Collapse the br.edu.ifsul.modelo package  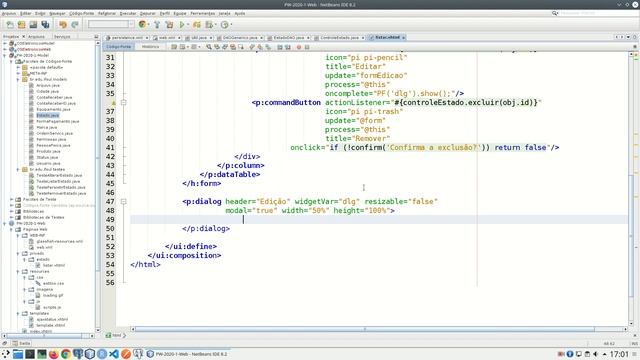pos(18,79)
